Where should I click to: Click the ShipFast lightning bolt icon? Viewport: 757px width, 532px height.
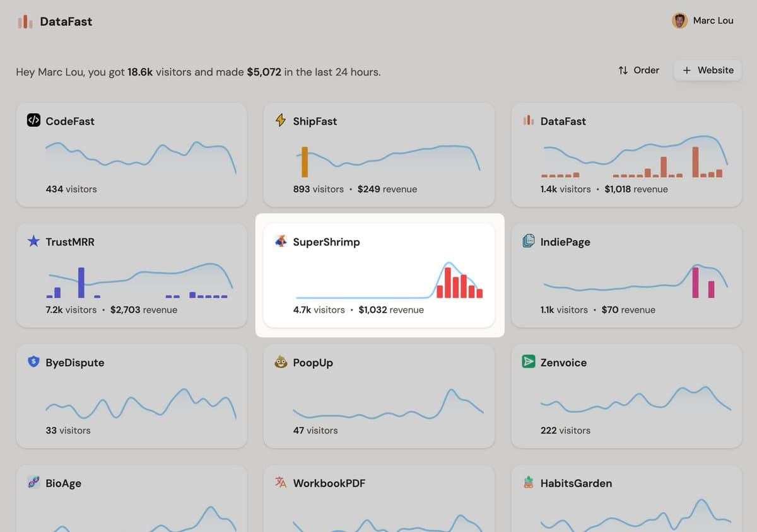[x=281, y=120]
